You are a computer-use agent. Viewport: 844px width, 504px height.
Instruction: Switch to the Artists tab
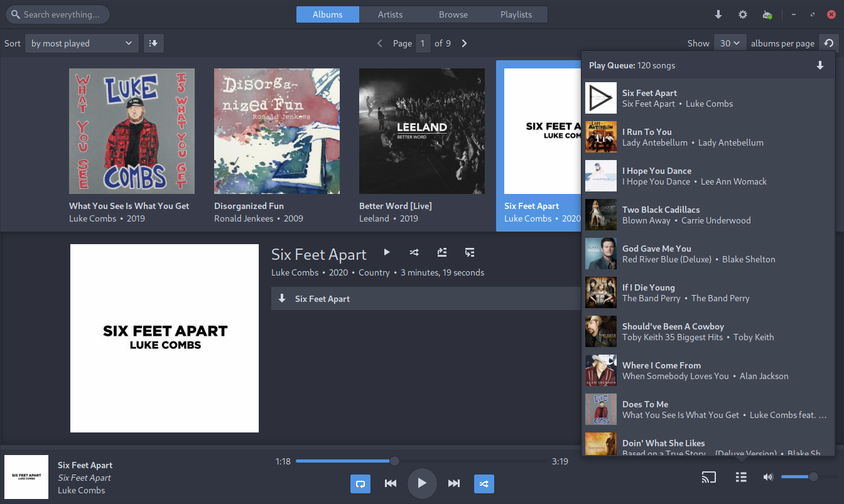[391, 14]
